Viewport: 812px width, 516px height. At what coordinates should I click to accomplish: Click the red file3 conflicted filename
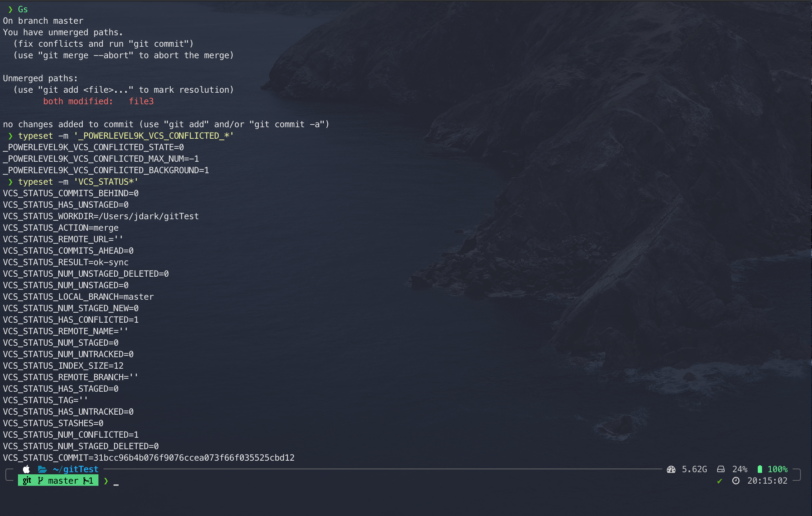[141, 101]
